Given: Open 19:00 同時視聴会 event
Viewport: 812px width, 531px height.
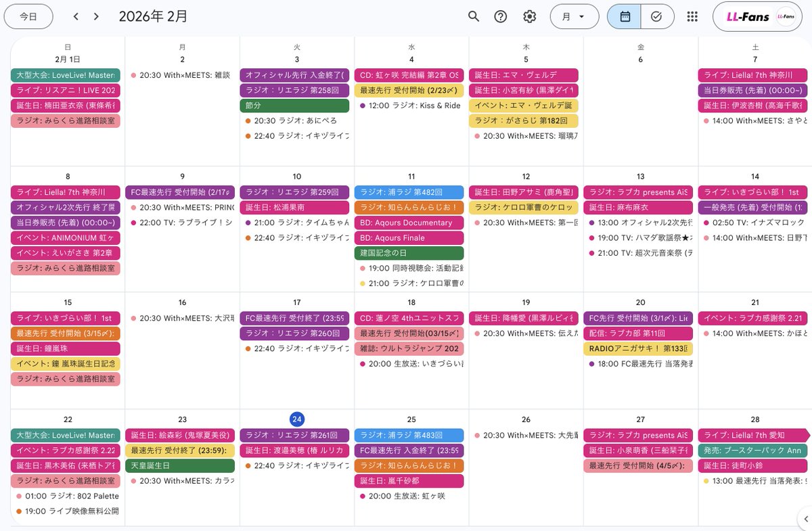Looking at the screenshot, I should click(x=409, y=269).
